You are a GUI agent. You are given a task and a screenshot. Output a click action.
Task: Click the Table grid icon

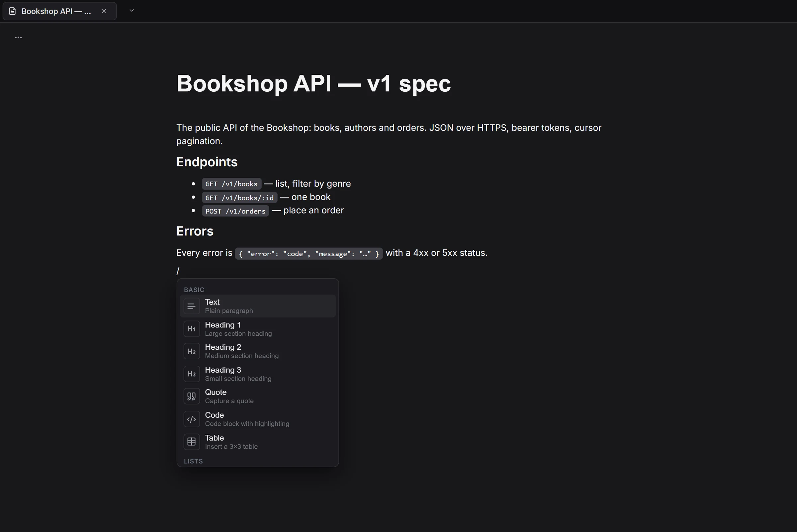click(191, 442)
